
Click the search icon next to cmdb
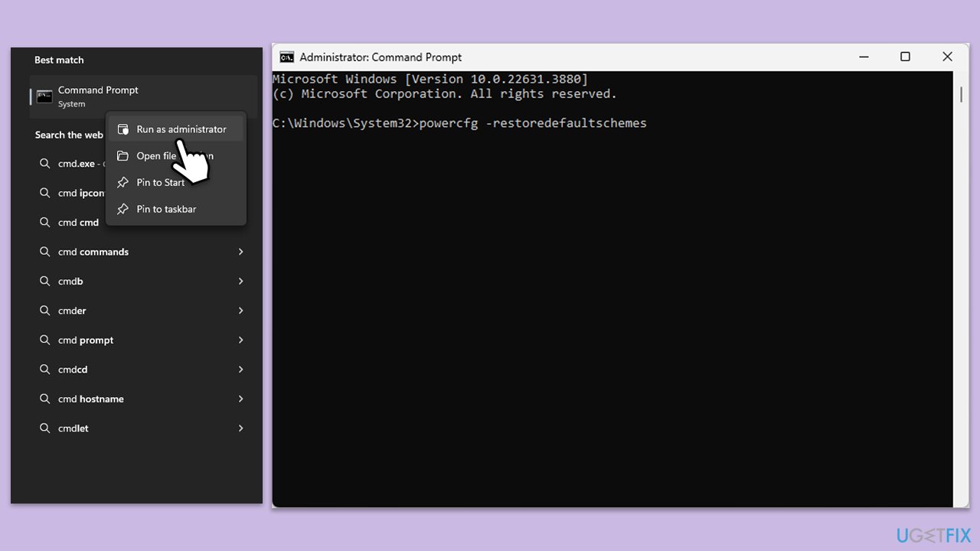click(45, 282)
